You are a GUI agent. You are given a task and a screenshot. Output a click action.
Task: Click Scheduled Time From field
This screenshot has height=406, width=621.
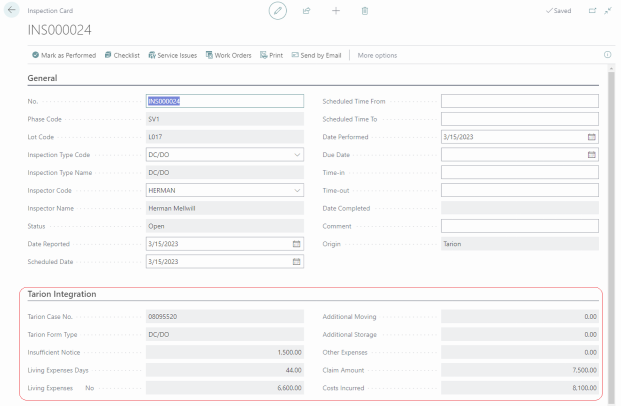point(520,101)
